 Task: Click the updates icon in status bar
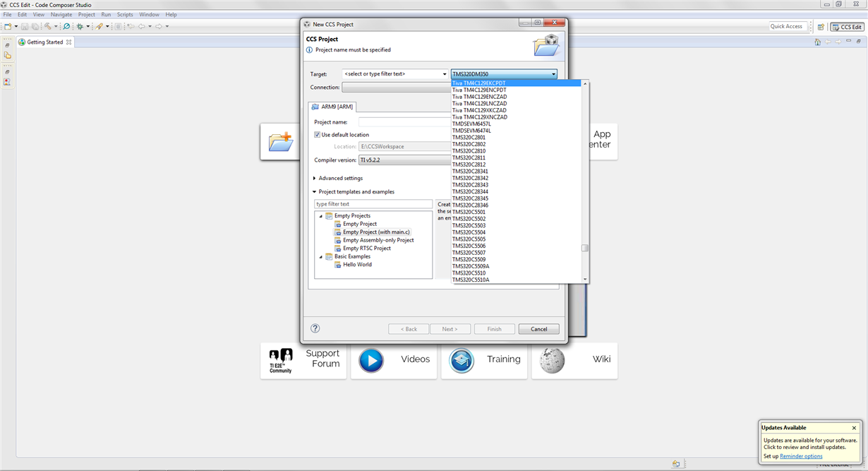[676, 464]
